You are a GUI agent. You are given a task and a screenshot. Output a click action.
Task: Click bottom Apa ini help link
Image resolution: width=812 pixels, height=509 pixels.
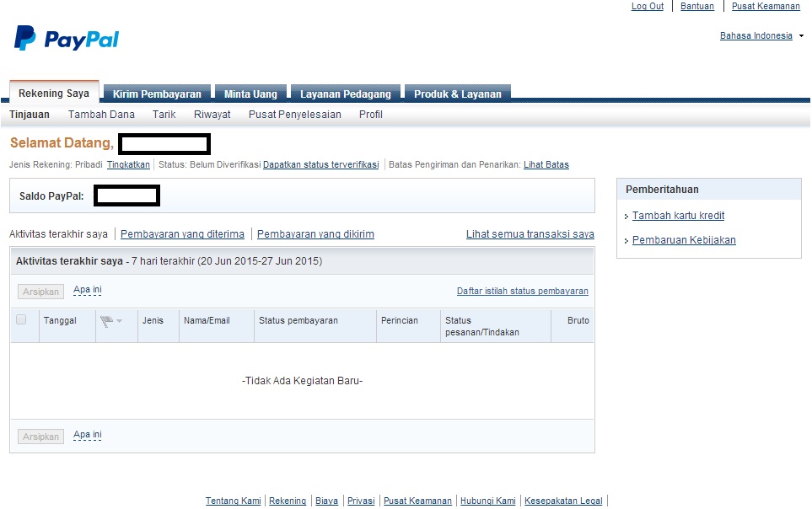[88, 435]
